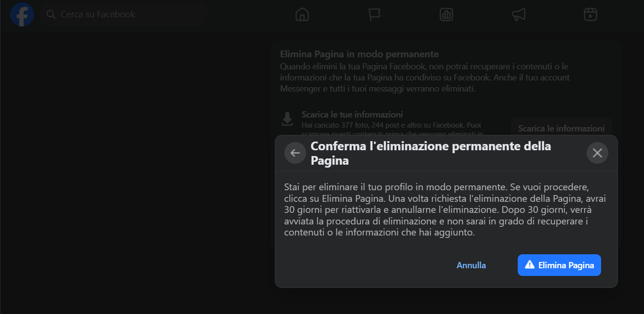Click the search magnifier icon

51,14
